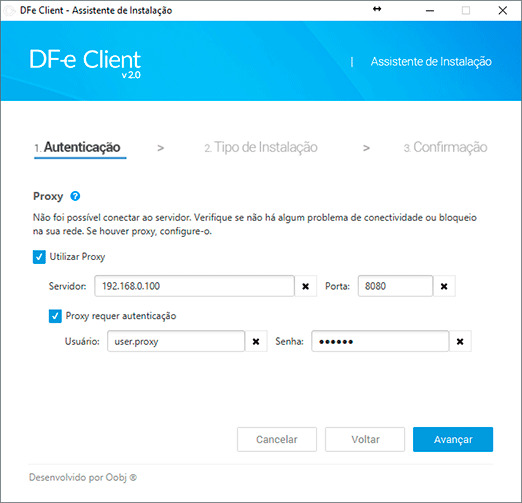This screenshot has height=503, width=522.
Task: Click into the Porta field showing 8080
Action: click(x=395, y=286)
